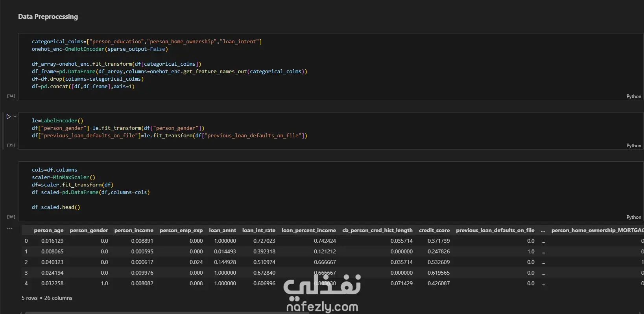Click the person_emp_exp column header

[181, 231]
